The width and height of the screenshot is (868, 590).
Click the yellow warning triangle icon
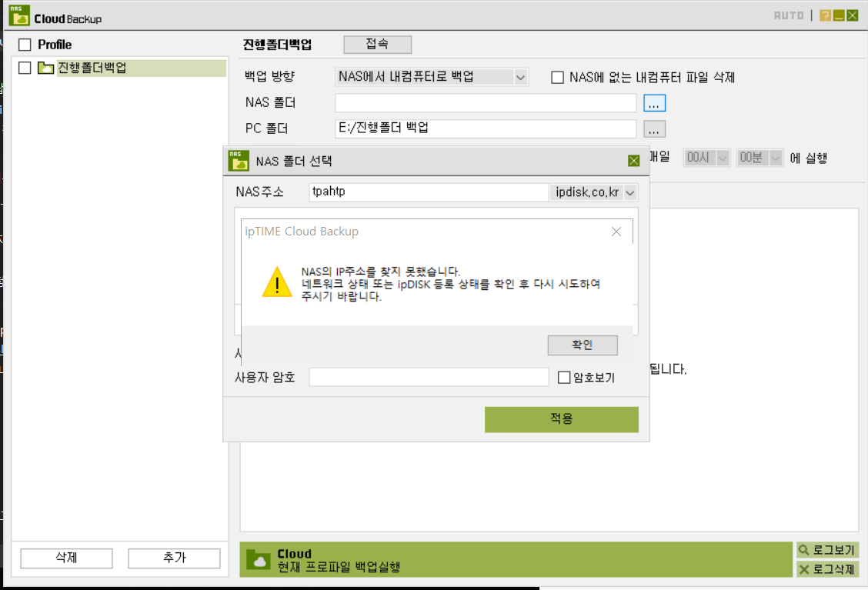pyautogui.click(x=277, y=282)
